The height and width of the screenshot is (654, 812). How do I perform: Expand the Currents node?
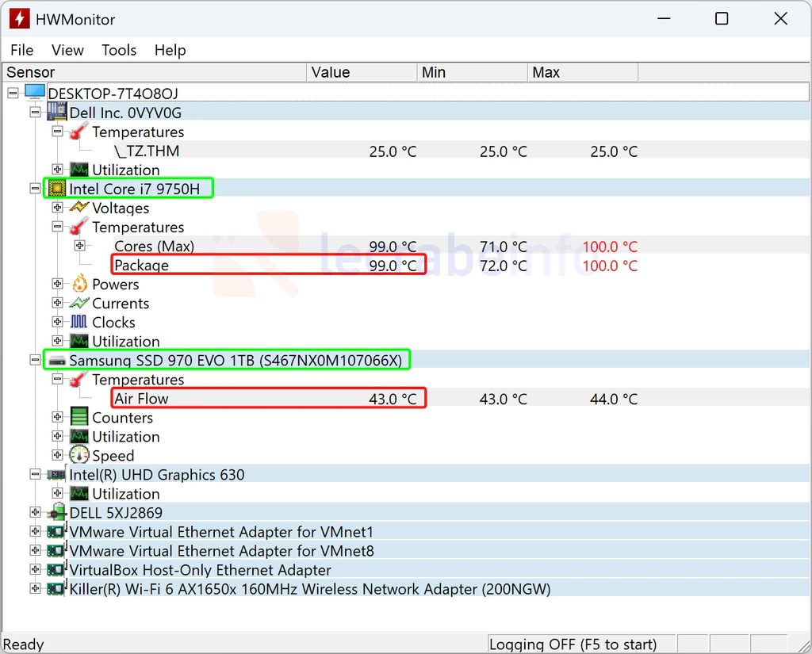(x=57, y=303)
